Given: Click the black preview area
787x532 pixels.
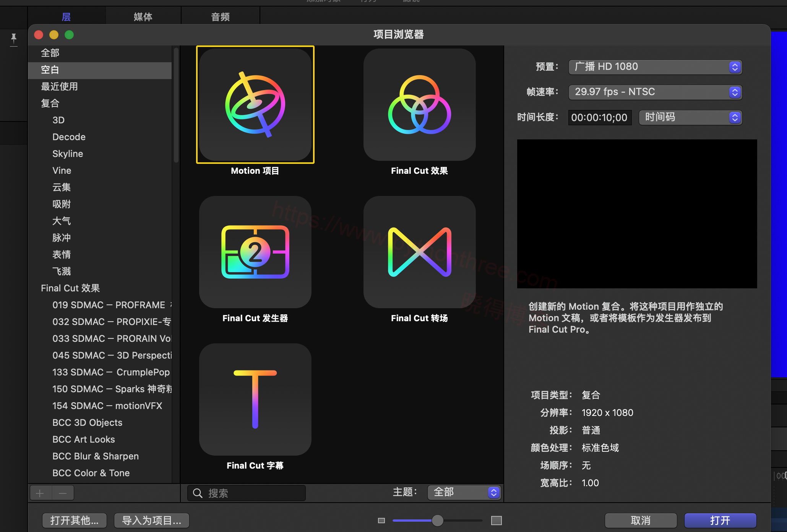Looking at the screenshot, I should [x=637, y=213].
